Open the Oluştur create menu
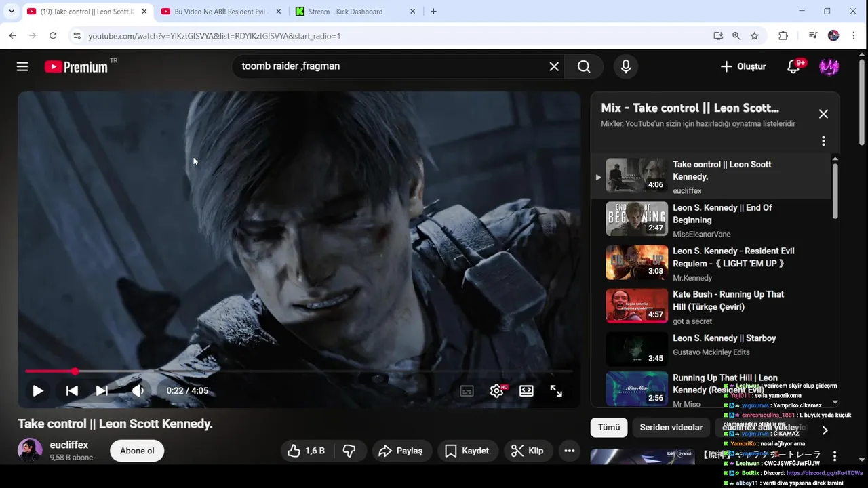The image size is (868, 488). pos(743,66)
